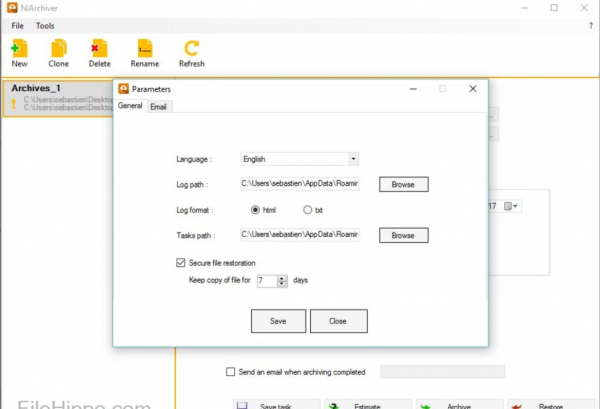Open the help question mark in menu bar
This screenshot has width=600, height=409.
pyautogui.click(x=591, y=26)
